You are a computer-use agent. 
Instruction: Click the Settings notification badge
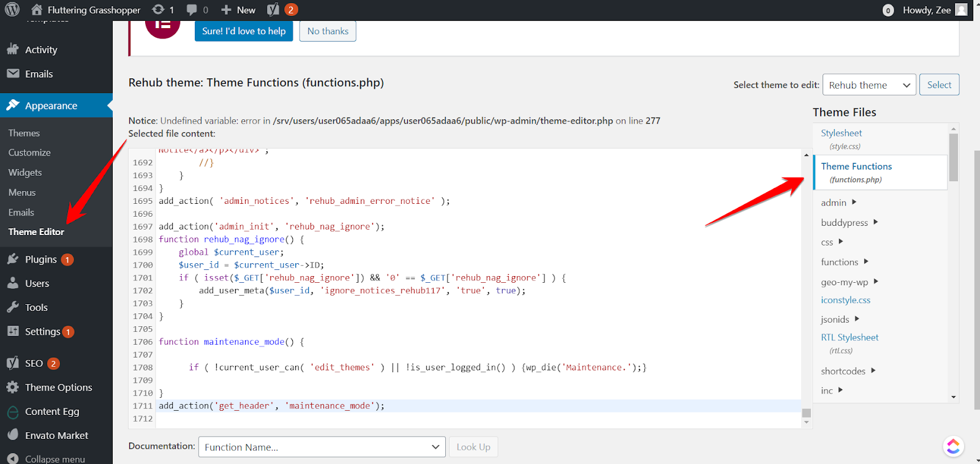[68, 332]
